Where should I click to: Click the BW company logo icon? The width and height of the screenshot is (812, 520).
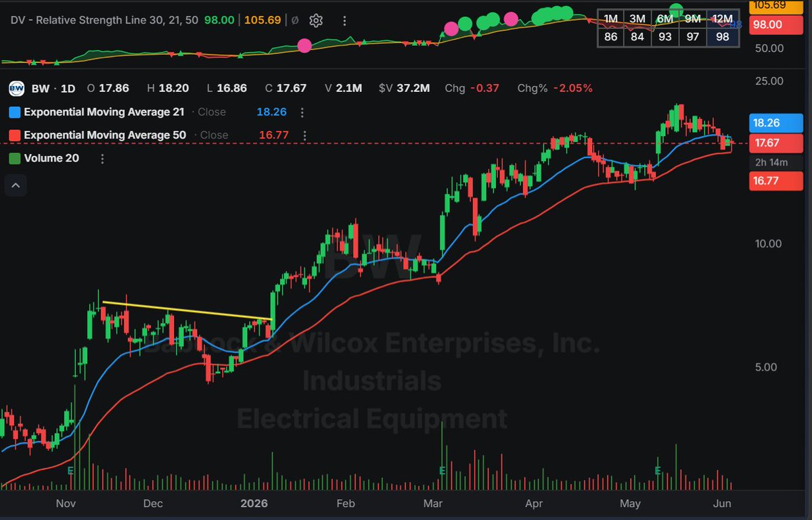pos(17,89)
